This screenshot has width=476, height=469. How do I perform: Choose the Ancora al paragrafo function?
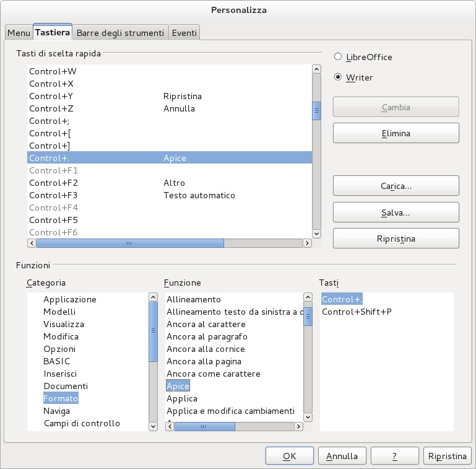tap(207, 336)
